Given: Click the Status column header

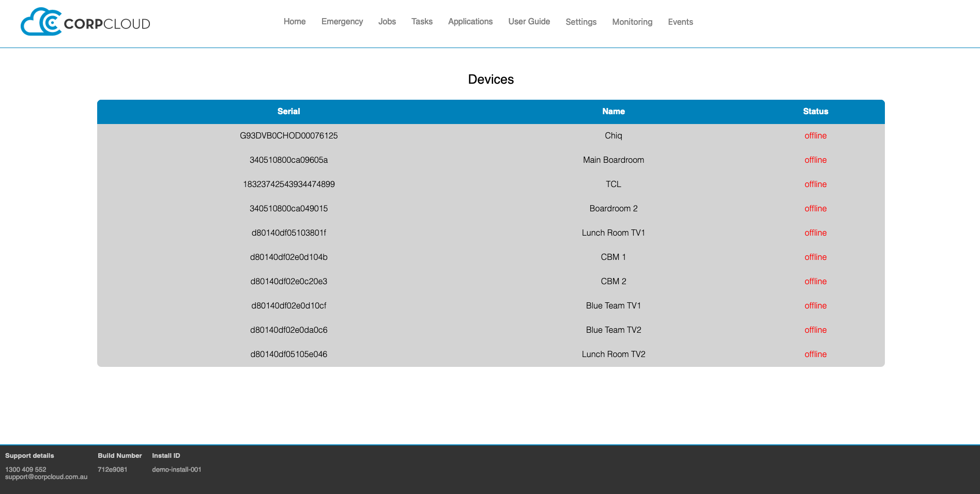Looking at the screenshot, I should [x=815, y=112].
